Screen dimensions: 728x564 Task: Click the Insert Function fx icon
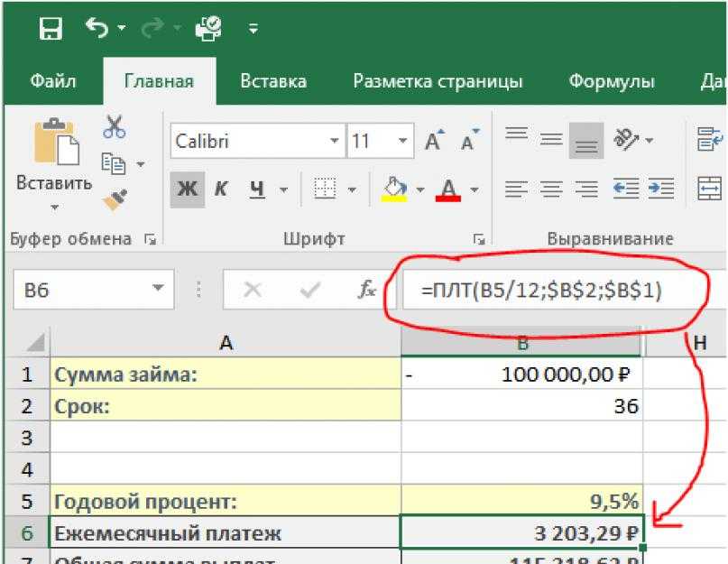tap(367, 289)
